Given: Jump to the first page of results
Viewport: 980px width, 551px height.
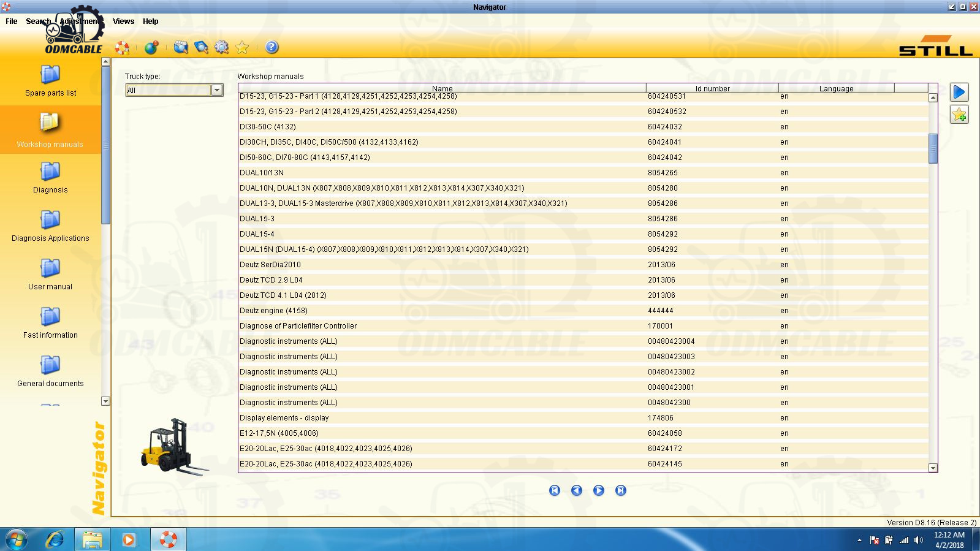Looking at the screenshot, I should [x=555, y=490].
